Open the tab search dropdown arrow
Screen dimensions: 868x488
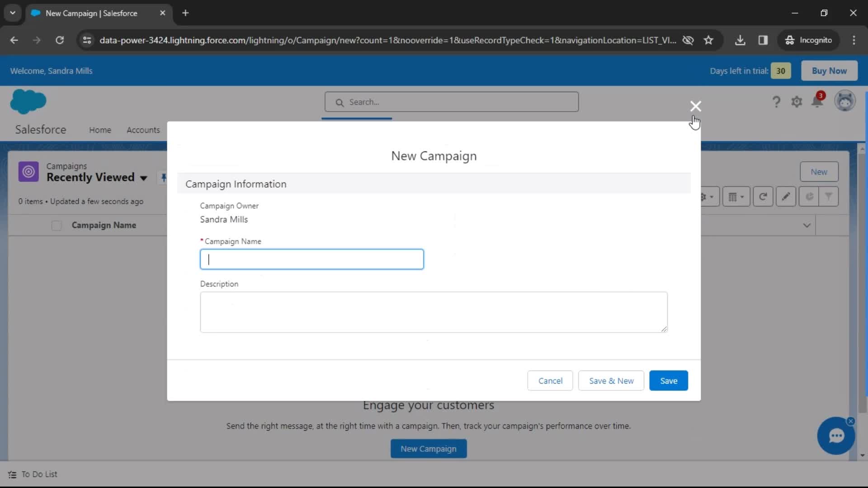click(x=13, y=13)
